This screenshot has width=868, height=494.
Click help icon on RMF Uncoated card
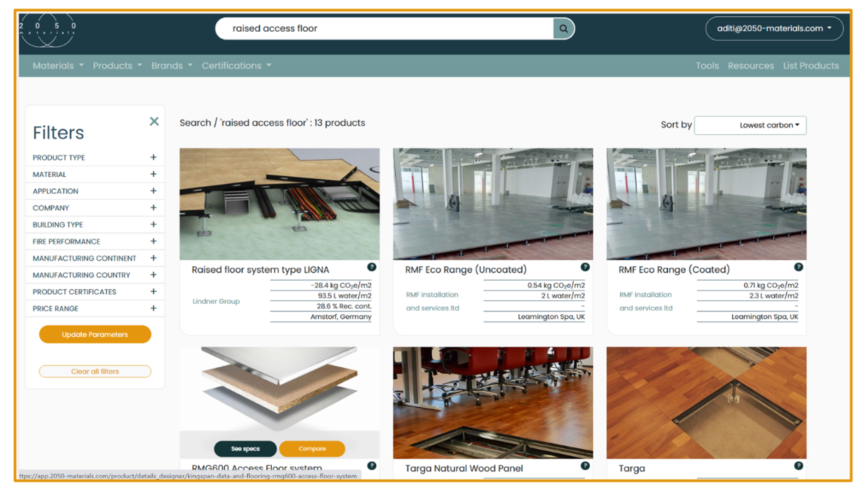pos(585,267)
